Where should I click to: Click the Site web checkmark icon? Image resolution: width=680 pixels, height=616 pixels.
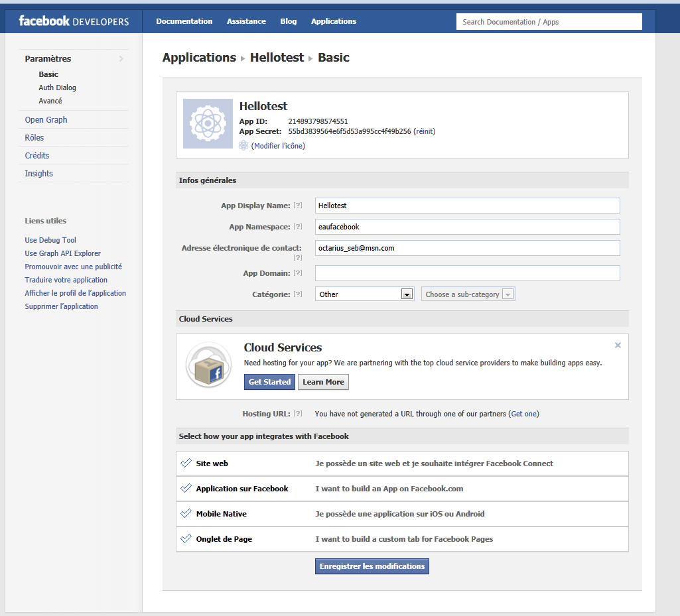pyautogui.click(x=186, y=463)
